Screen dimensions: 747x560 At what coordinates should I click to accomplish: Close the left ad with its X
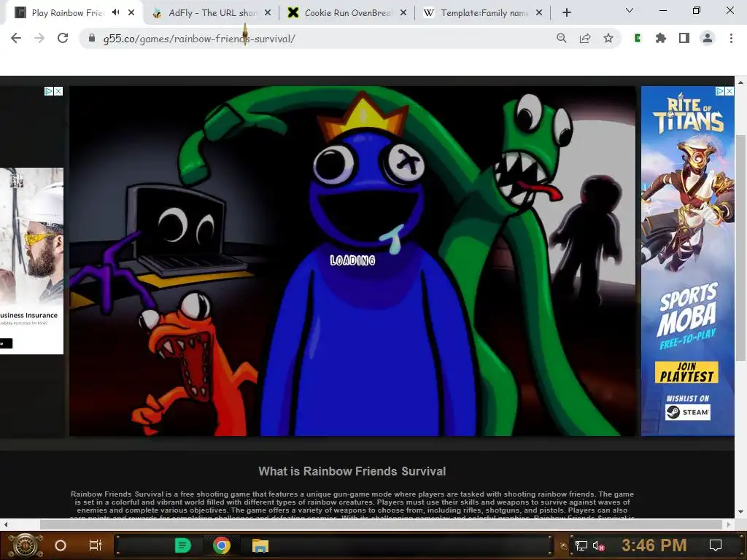(x=58, y=91)
